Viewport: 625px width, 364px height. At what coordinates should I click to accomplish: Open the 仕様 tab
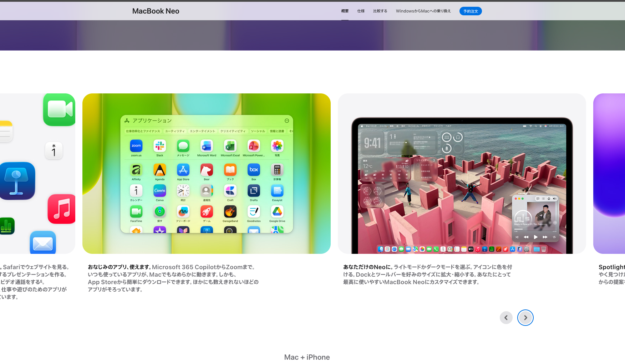[361, 11]
